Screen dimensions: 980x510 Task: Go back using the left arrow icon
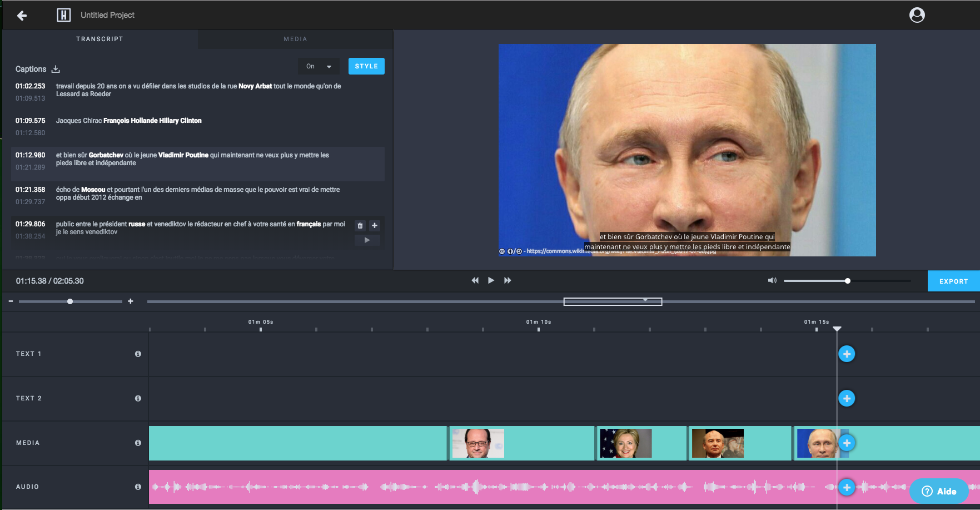tap(22, 16)
